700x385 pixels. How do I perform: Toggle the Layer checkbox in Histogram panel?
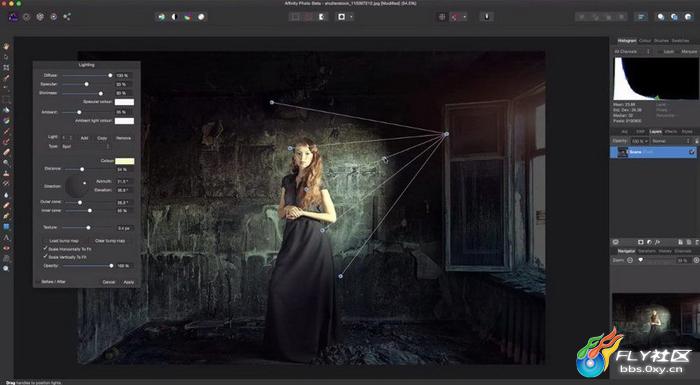[x=660, y=52]
